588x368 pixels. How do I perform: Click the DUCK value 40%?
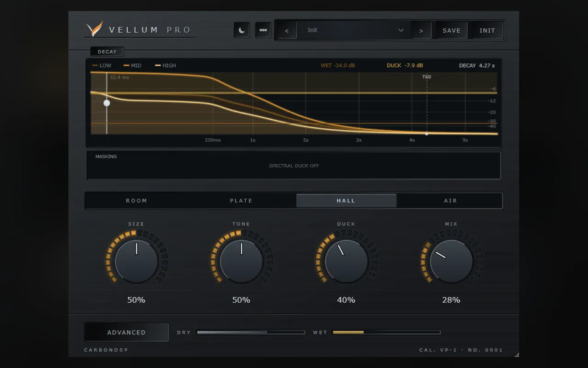(346, 300)
